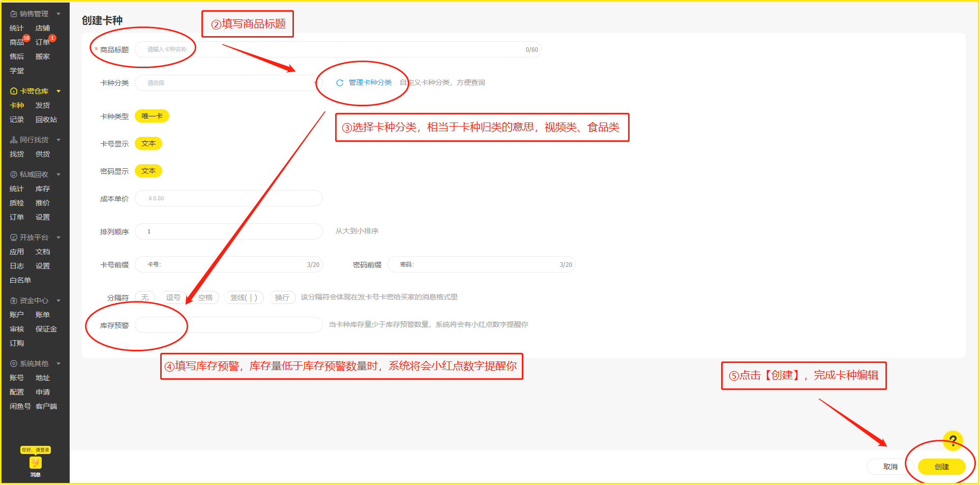
Task: Open the 卡种分类 dropdown
Action: click(x=228, y=83)
